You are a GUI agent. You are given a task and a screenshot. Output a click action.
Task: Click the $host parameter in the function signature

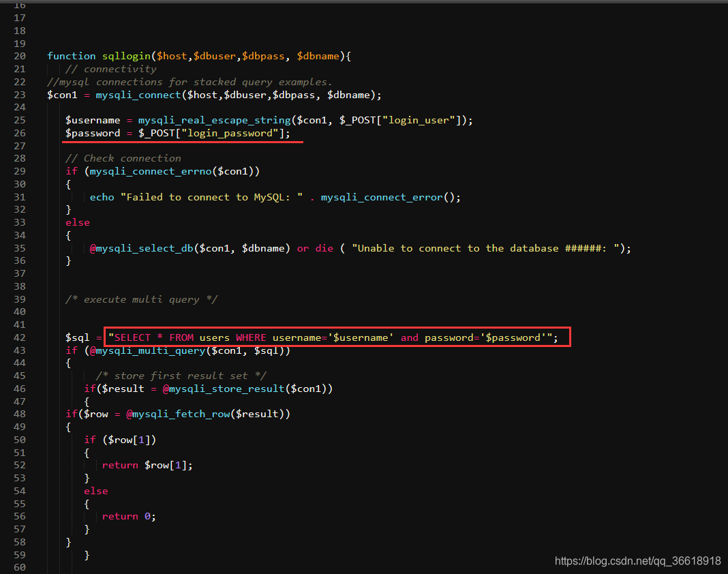point(172,56)
